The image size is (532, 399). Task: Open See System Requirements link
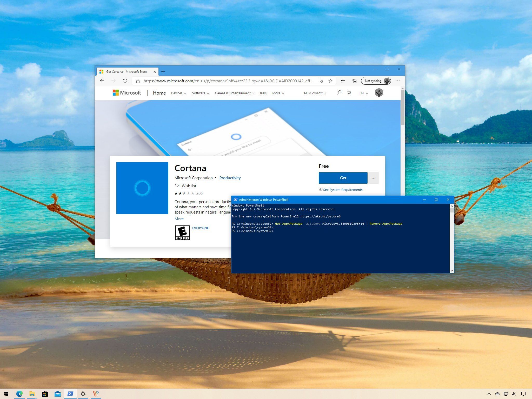coord(343,190)
